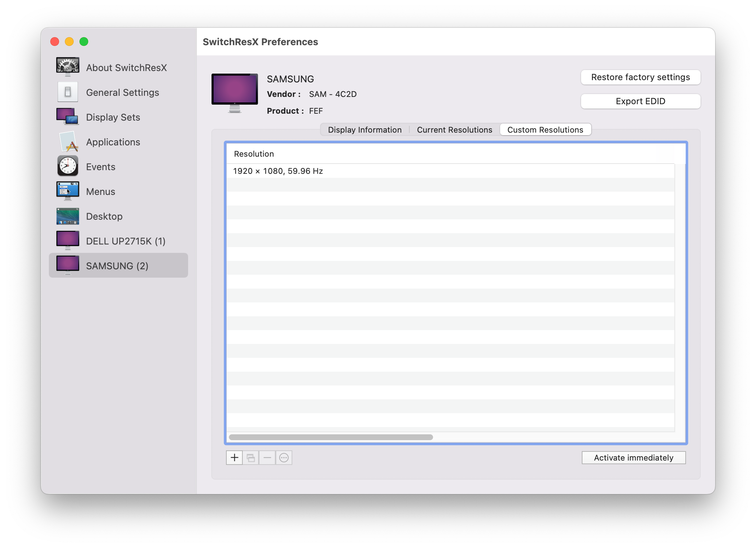Zoom the window using green button
This screenshot has width=756, height=548.
84,42
